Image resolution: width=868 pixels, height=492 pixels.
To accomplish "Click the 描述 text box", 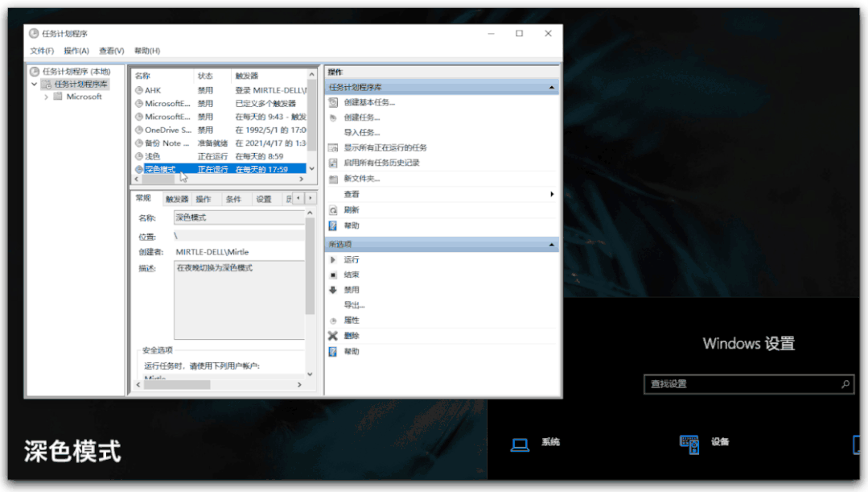I will pyautogui.click(x=239, y=300).
